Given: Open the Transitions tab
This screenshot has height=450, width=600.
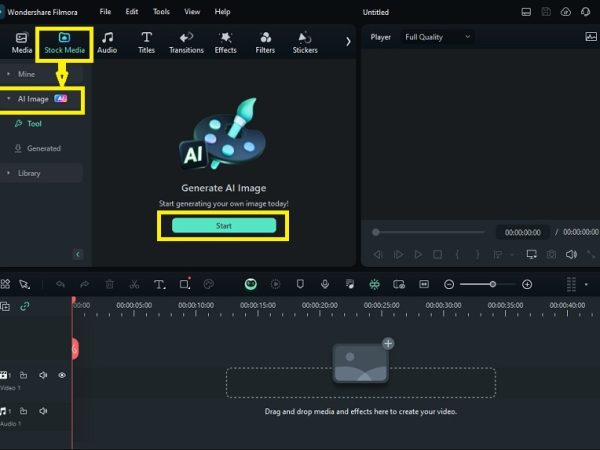Looking at the screenshot, I should [186, 43].
